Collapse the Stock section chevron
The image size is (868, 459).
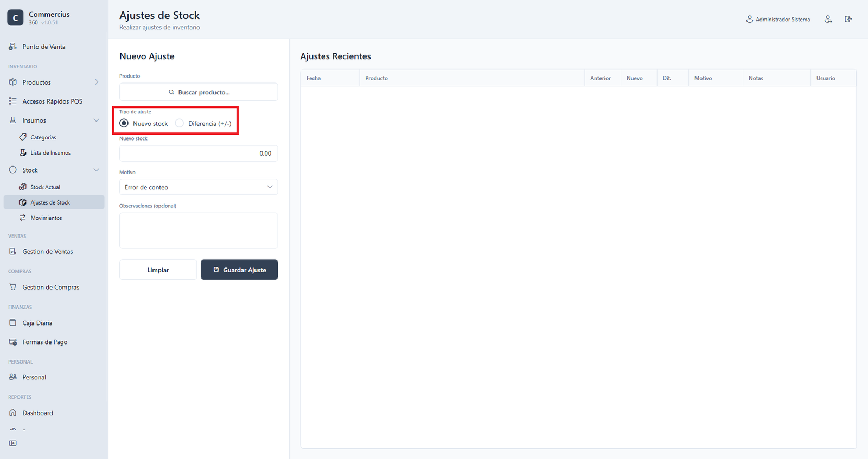(x=97, y=170)
